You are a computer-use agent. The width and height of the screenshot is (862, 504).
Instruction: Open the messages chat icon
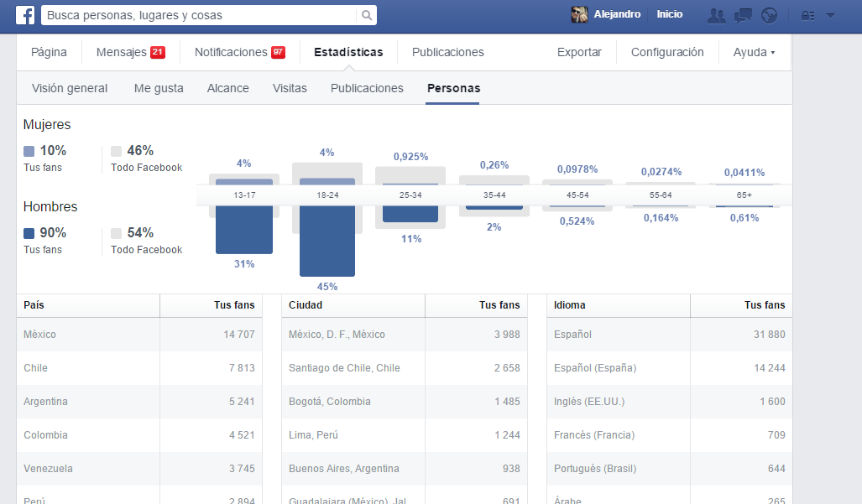tap(743, 15)
